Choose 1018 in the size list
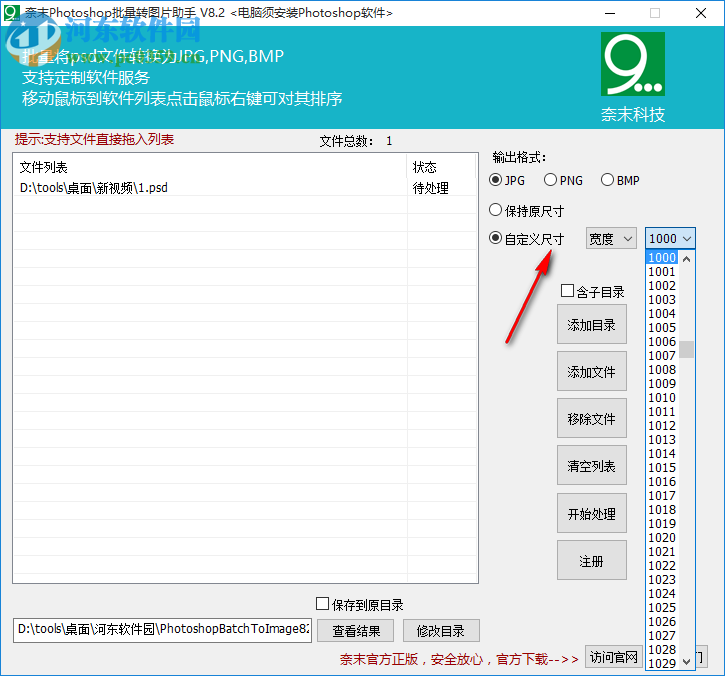 point(662,510)
